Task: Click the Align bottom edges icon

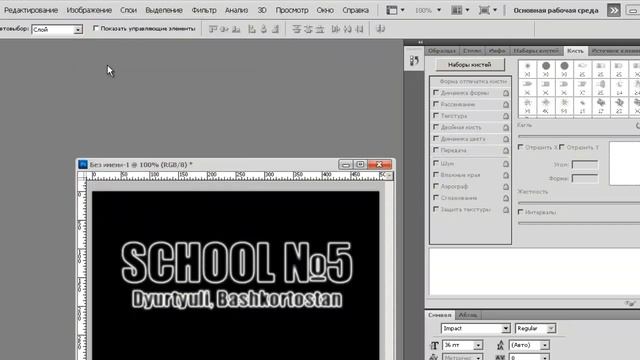Action: click(236, 29)
